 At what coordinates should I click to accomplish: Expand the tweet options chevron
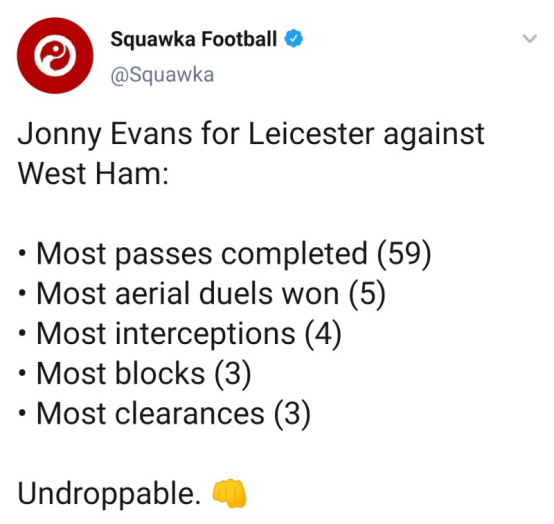(530, 38)
